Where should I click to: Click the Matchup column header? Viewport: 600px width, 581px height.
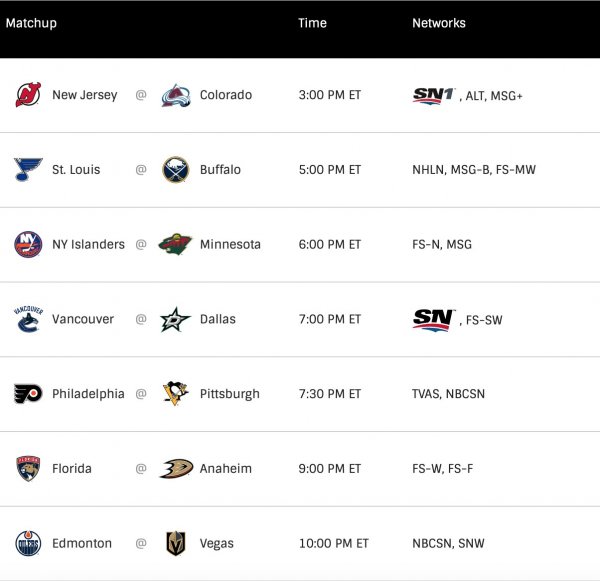coord(31,23)
